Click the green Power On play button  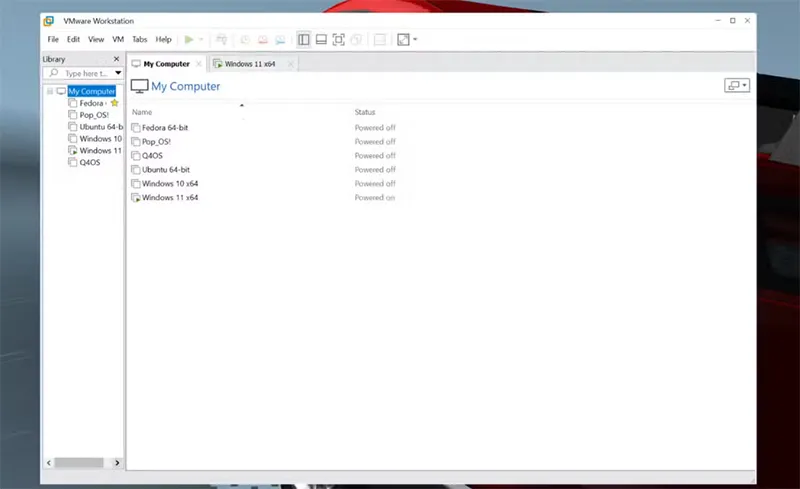point(189,39)
